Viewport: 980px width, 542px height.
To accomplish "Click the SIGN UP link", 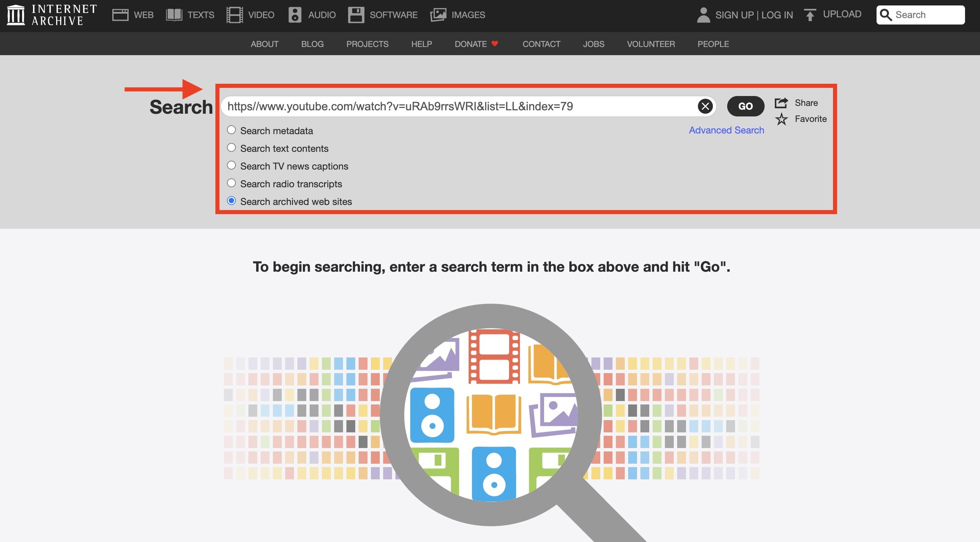I will click(x=734, y=15).
